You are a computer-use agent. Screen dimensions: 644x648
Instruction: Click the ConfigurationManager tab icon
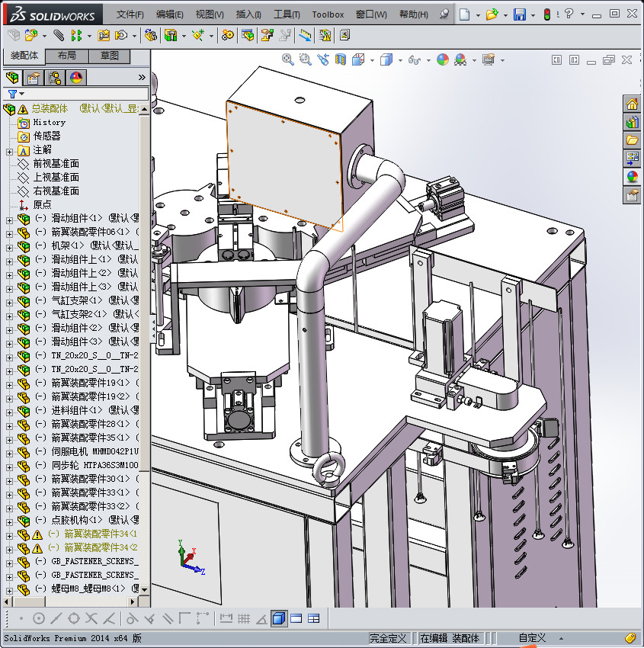[55, 77]
